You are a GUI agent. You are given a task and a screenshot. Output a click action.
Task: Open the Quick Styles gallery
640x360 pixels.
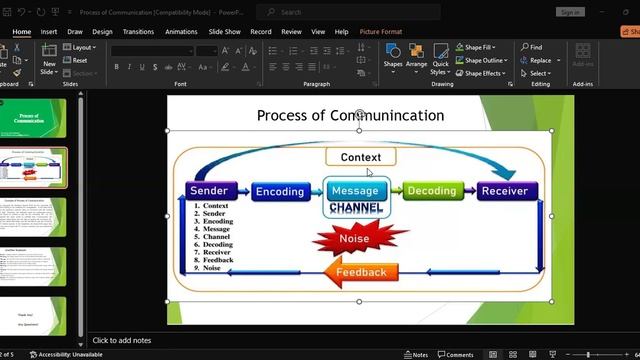tap(440, 60)
